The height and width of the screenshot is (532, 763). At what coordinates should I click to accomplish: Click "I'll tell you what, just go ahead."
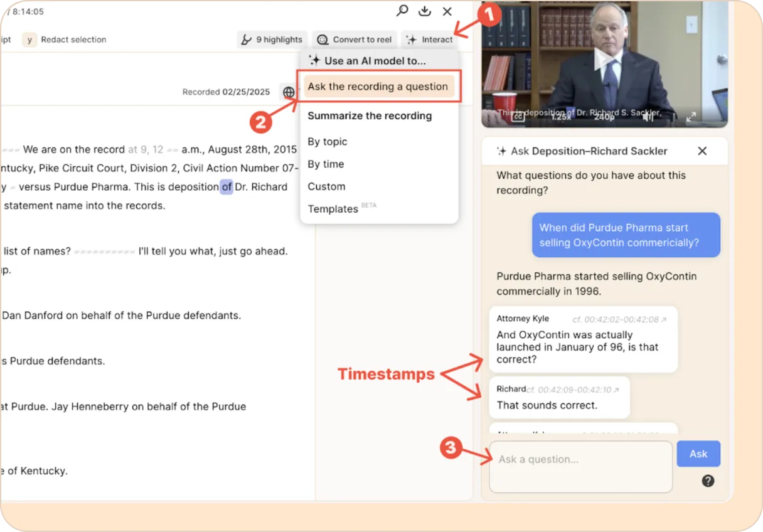click(x=213, y=251)
